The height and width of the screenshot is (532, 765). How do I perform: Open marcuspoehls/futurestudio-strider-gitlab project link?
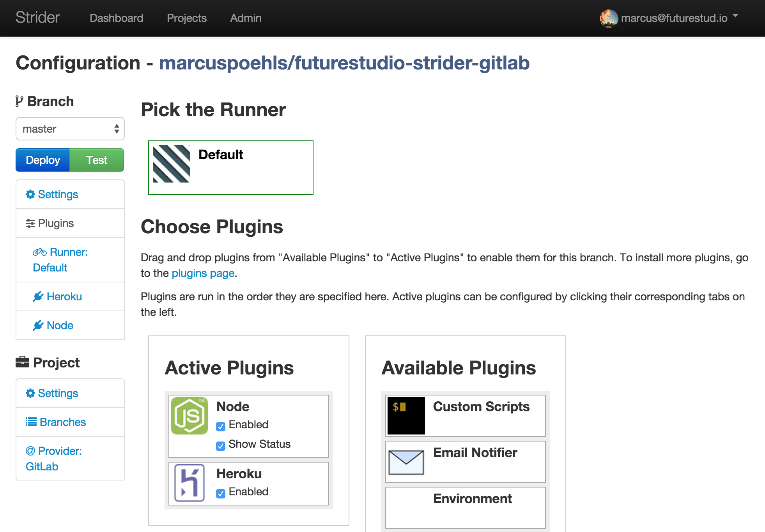[344, 63]
